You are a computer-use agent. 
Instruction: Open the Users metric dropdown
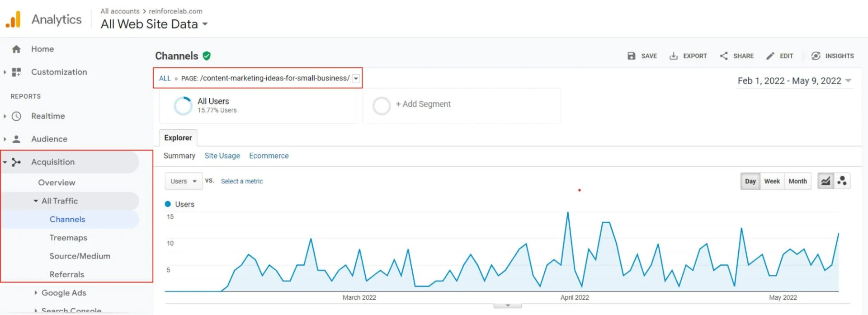click(x=184, y=181)
